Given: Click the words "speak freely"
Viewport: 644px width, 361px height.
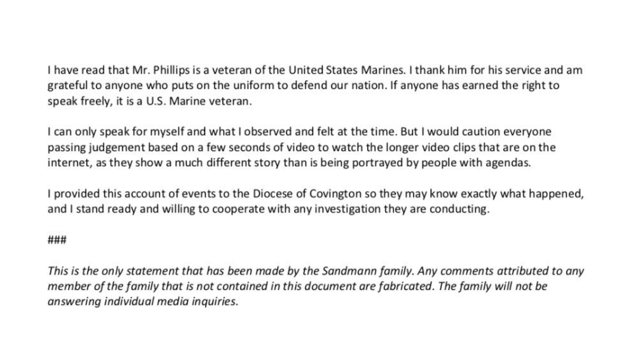Looking at the screenshot, I should tap(79, 101).
